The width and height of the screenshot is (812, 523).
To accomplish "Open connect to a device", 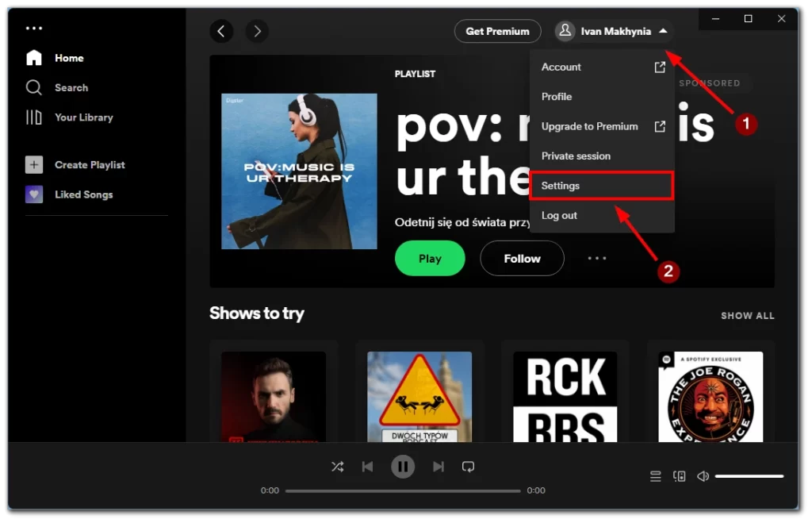I will point(680,476).
